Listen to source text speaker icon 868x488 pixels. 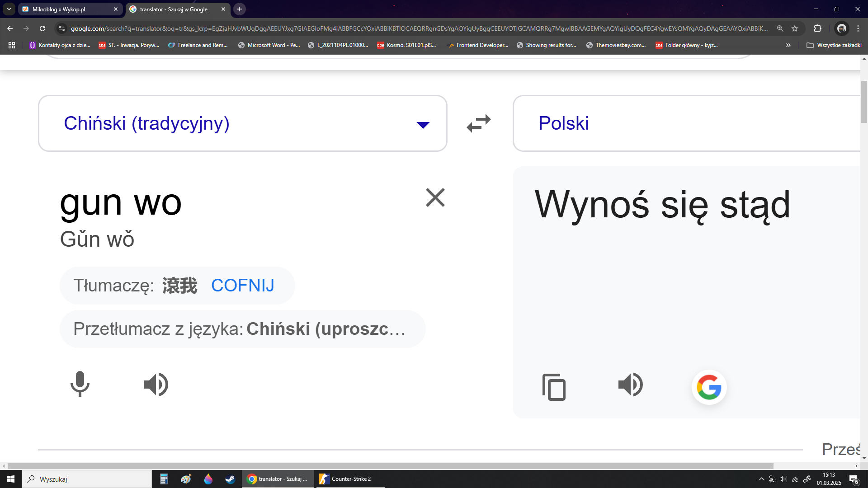click(x=156, y=385)
